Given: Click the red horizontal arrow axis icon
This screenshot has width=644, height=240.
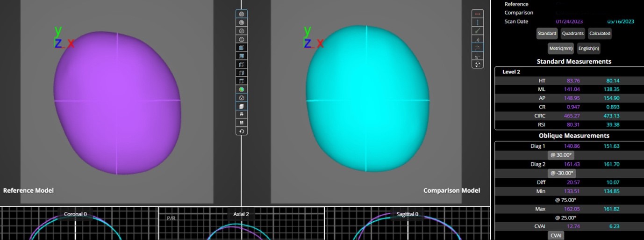Looking at the screenshot, I should pyautogui.click(x=477, y=14).
